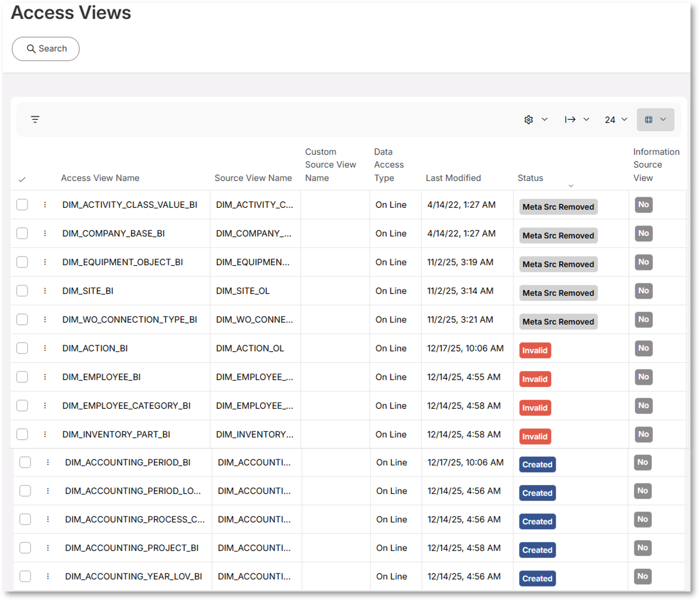Sort by Custom Source View Name column
The image size is (700, 601).
[330, 165]
